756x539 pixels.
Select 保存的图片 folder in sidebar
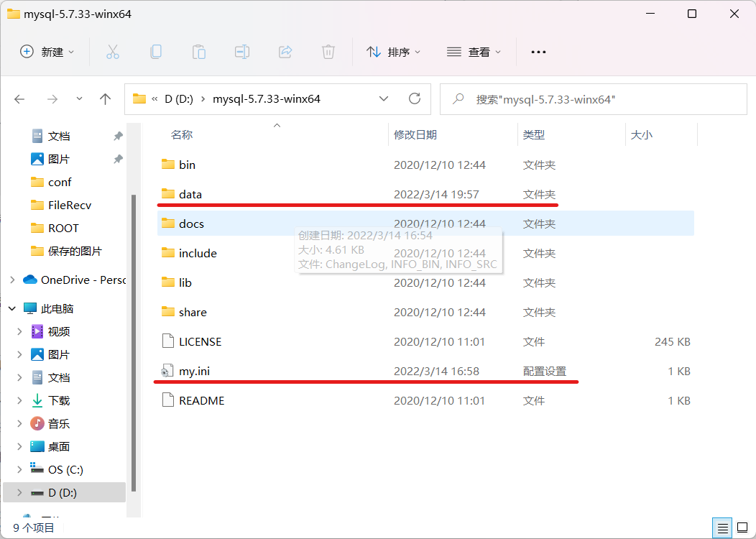[67, 252]
